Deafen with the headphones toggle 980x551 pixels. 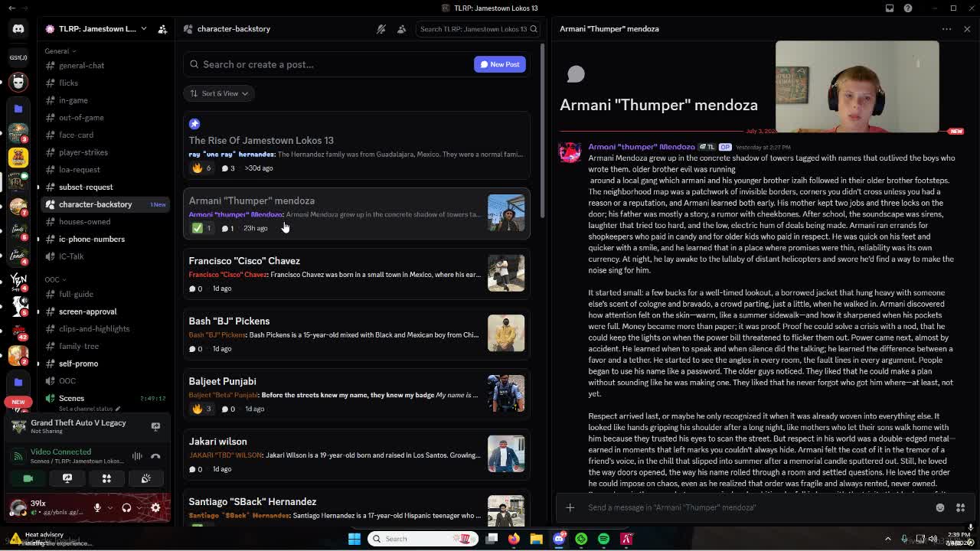point(126,507)
